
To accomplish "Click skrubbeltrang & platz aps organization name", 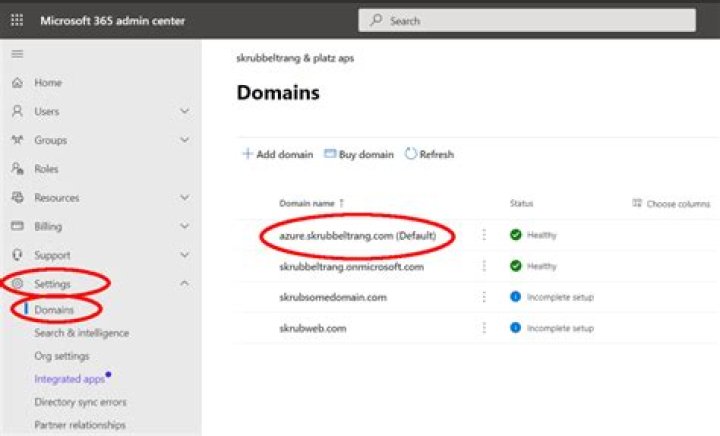I will tap(295, 58).
